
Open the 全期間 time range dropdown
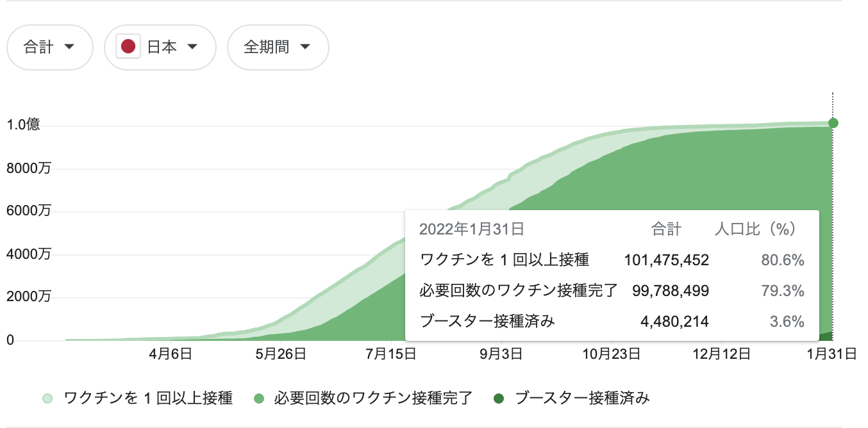coord(278,47)
